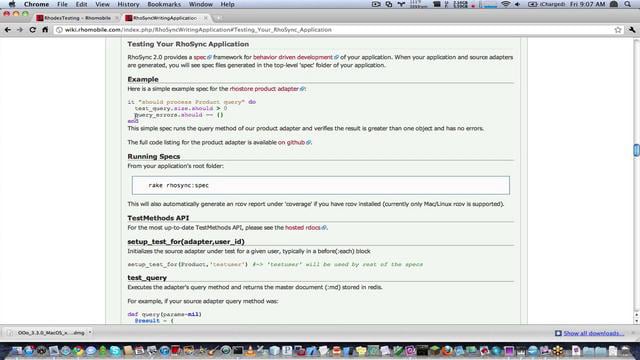This screenshot has width=640, height=360.
Task: Reload the page with the refresh icon
Action: pos(32,30)
